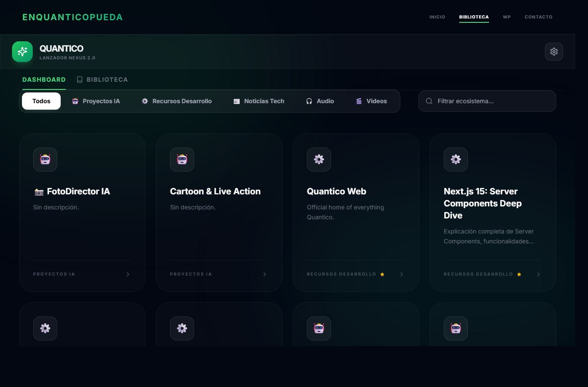Show the Videos category

(371, 101)
